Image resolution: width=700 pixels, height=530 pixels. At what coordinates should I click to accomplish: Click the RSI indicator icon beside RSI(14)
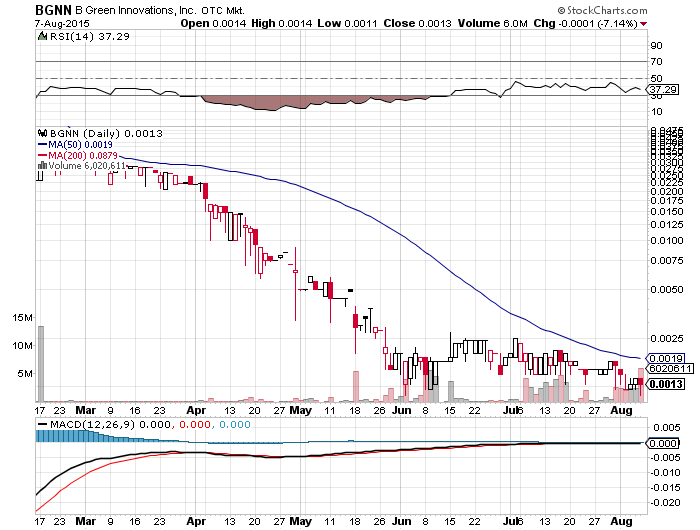point(42,36)
